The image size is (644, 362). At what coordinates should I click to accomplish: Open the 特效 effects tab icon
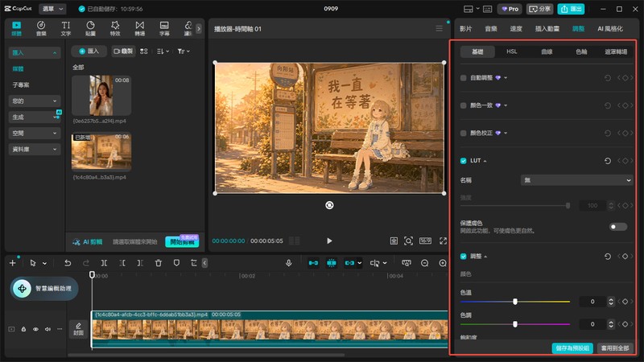pyautogui.click(x=115, y=28)
